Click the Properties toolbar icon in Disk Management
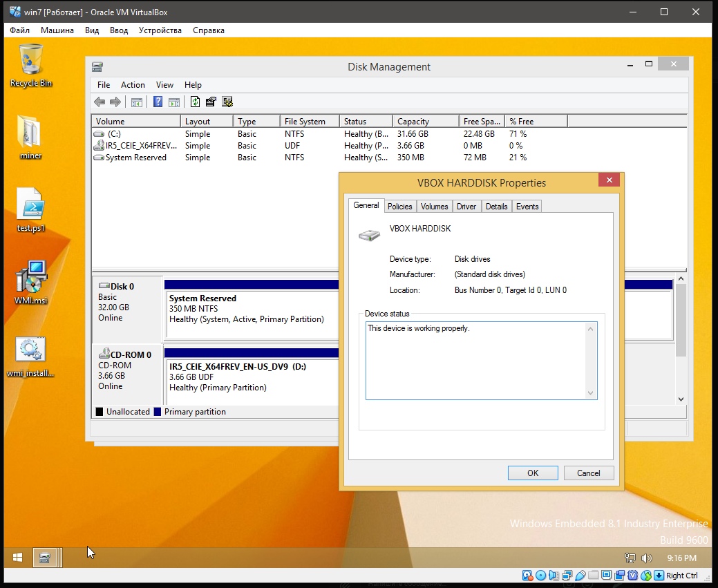This screenshot has width=718, height=588. (x=211, y=102)
